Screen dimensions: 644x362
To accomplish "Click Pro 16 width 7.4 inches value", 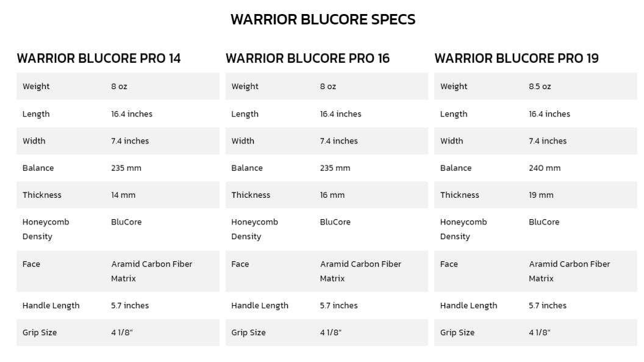I will click(339, 141).
